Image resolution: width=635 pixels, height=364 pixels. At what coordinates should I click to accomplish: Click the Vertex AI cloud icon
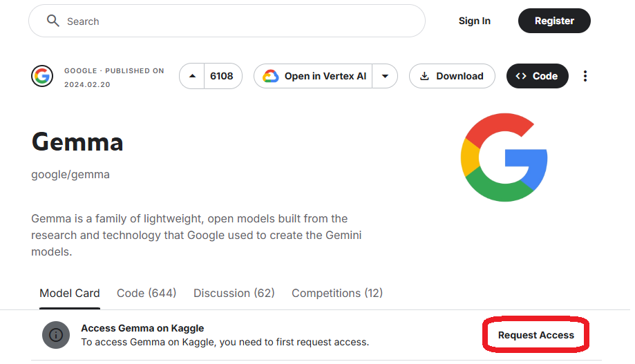(x=271, y=76)
